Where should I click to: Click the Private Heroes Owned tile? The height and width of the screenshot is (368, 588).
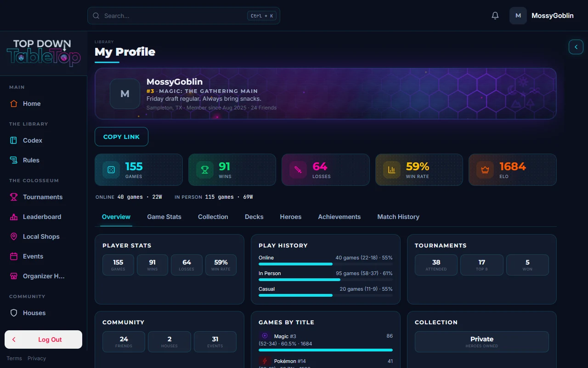pos(482,342)
